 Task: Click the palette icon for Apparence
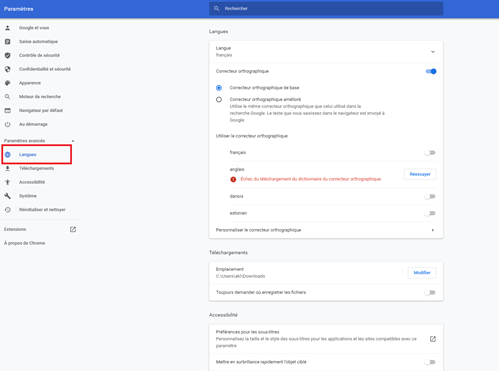coord(7,83)
